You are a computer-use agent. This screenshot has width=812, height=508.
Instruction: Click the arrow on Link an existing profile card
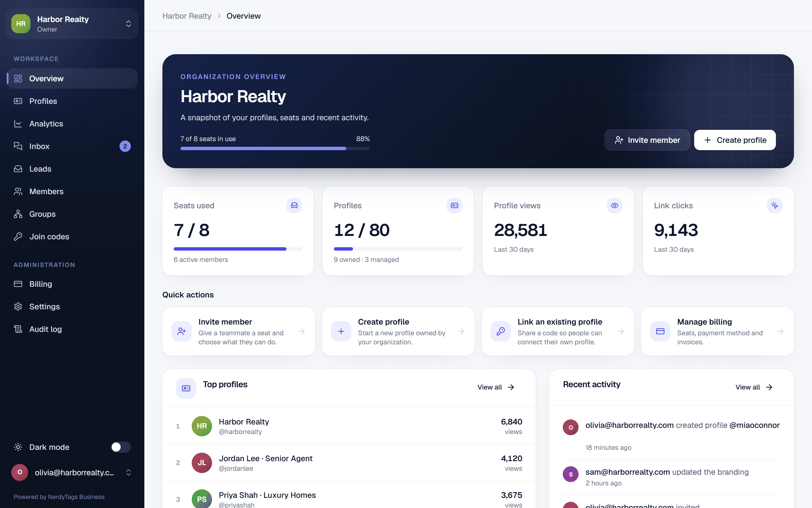click(x=621, y=331)
